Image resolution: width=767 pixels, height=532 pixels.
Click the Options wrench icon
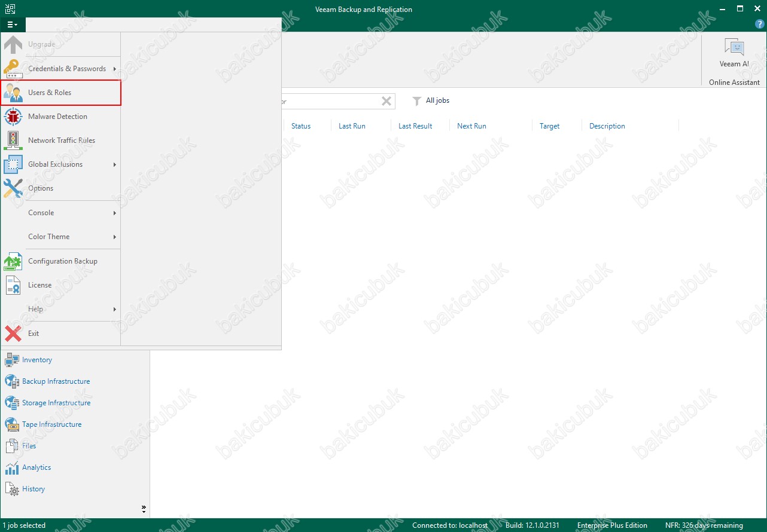tap(13, 188)
